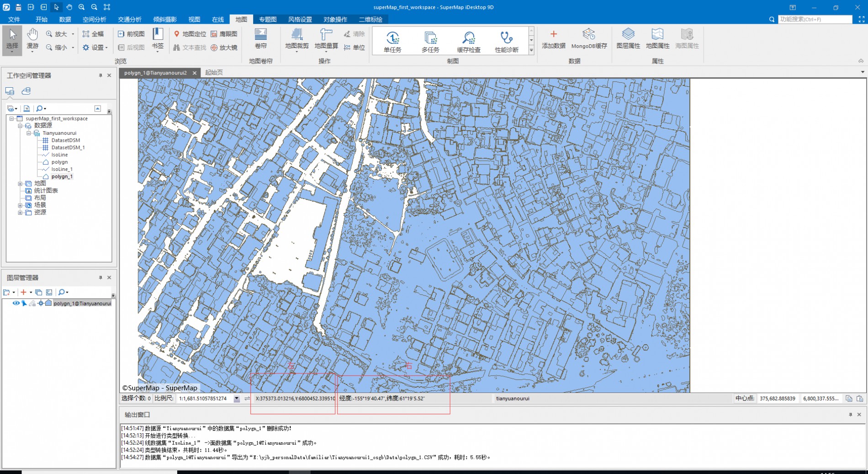Screen dimensions: 868x474
Task: Open 图层属性 (Layer Properties)
Action: pyautogui.click(x=628, y=38)
